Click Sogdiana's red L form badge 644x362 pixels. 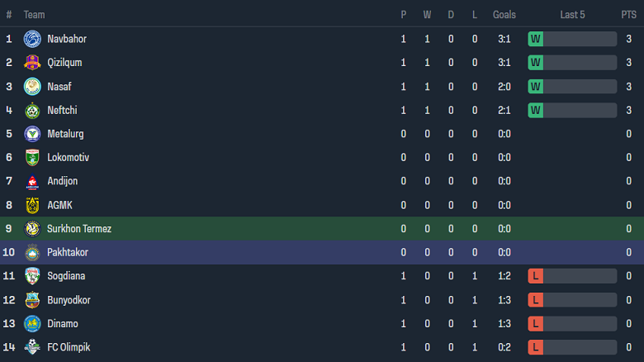coord(536,276)
